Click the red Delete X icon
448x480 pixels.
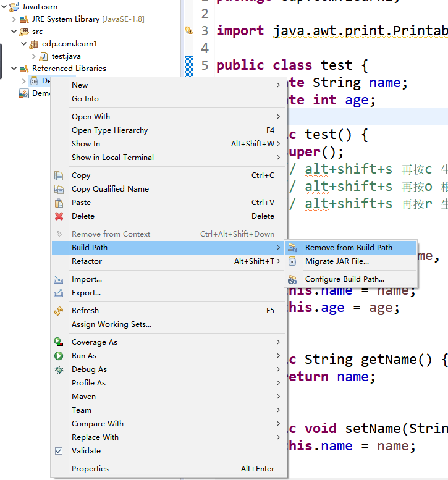[59, 216]
